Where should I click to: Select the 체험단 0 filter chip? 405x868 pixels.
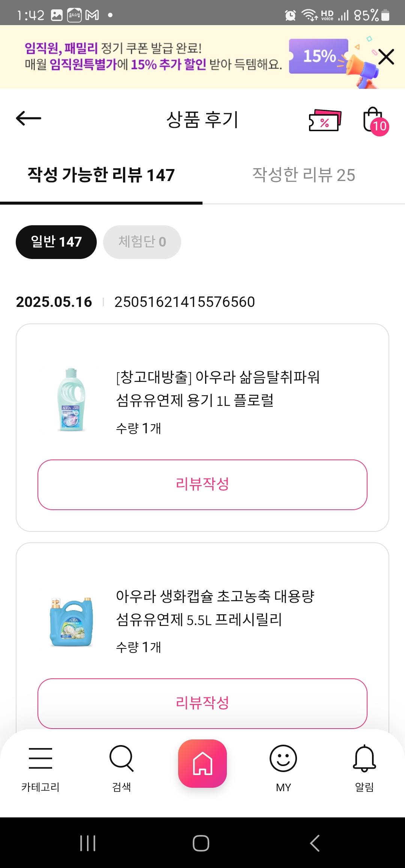point(142,242)
